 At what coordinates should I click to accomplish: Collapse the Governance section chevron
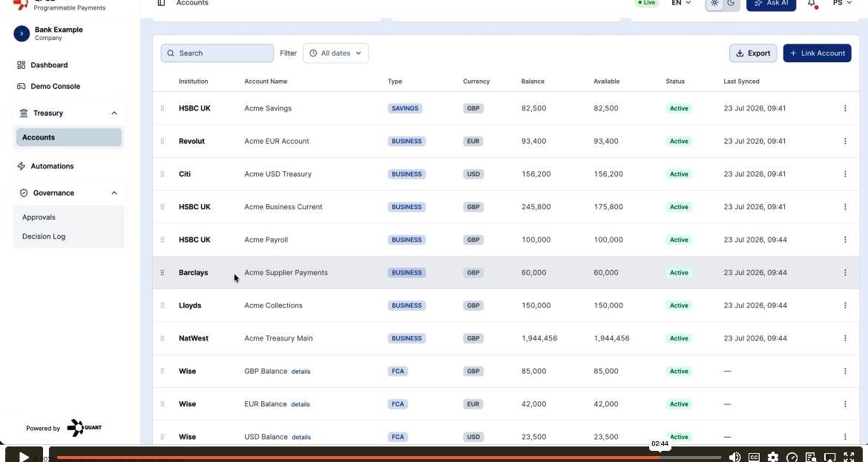click(x=114, y=193)
